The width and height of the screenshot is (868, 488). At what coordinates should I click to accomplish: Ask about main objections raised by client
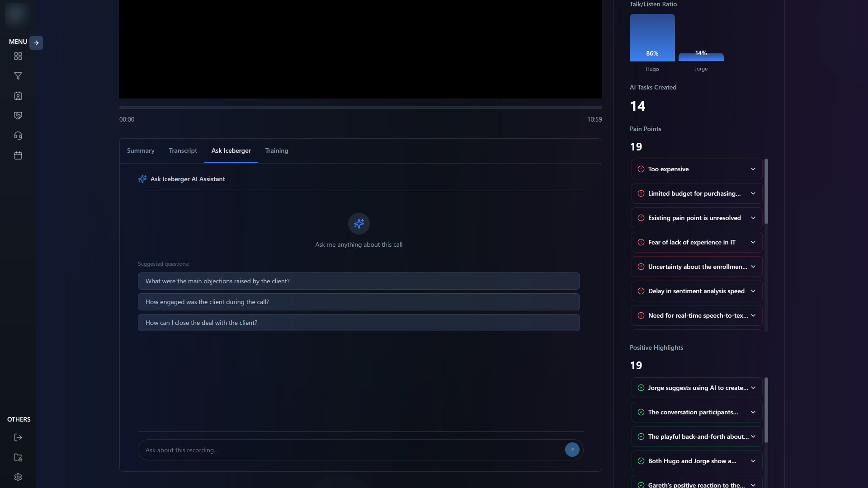click(x=359, y=281)
